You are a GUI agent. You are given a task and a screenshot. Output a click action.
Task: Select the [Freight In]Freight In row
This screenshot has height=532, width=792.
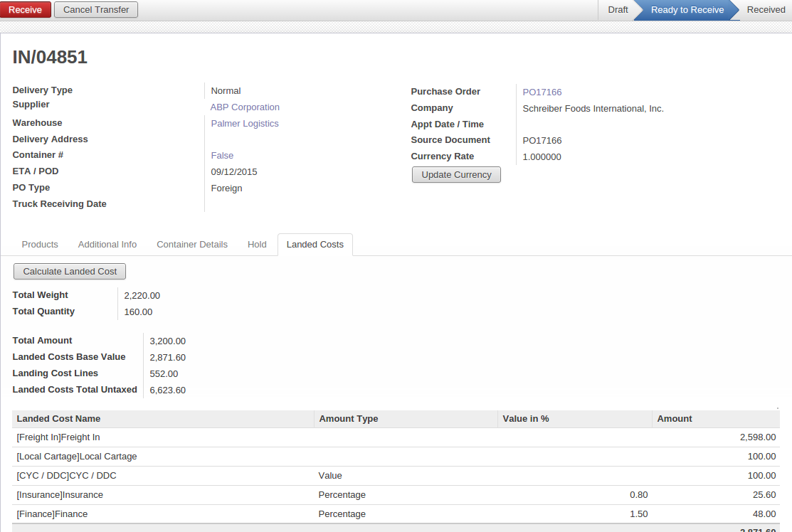pyautogui.click(x=396, y=437)
